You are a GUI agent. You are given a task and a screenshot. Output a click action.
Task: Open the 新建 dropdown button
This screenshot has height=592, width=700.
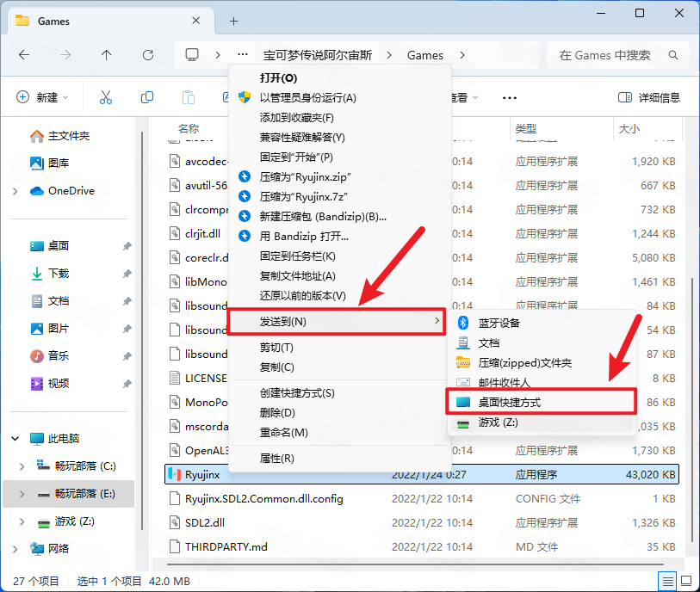click(x=42, y=97)
